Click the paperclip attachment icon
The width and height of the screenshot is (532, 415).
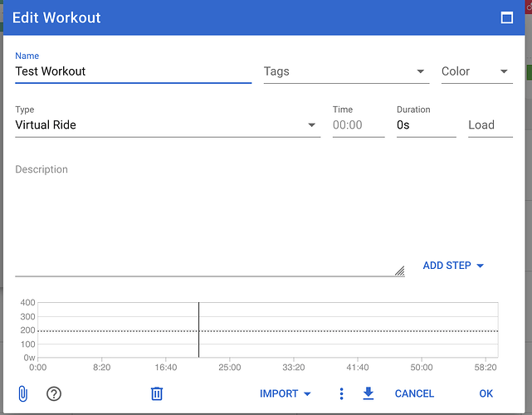22,393
